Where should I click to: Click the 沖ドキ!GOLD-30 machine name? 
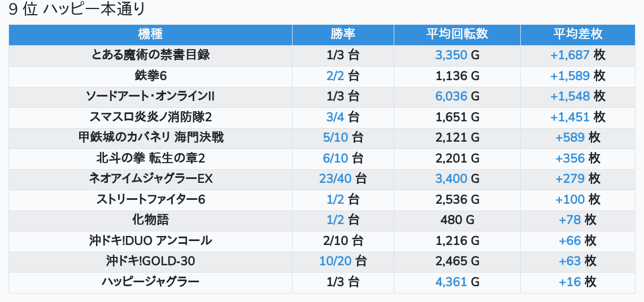click(x=150, y=261)
